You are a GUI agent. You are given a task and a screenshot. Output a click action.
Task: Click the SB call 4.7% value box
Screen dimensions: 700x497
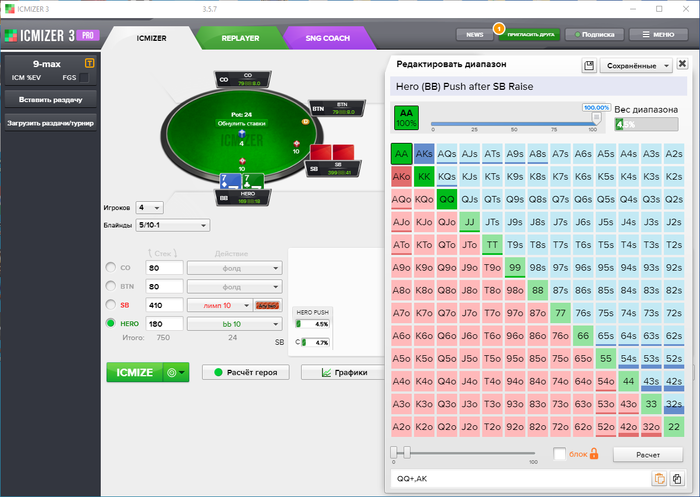click(315, 342)
